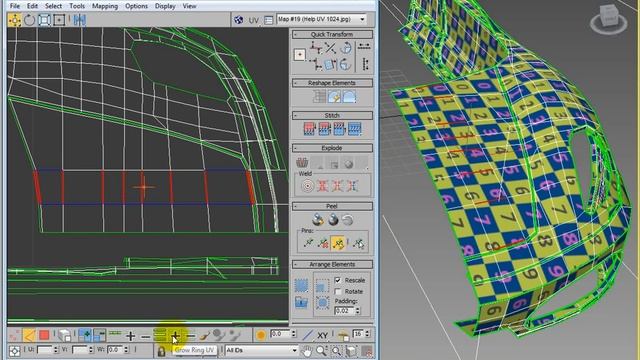Toggle Edge sub-object mode button
This screenshot has width=640, height=360.
[x=29, y=336]
